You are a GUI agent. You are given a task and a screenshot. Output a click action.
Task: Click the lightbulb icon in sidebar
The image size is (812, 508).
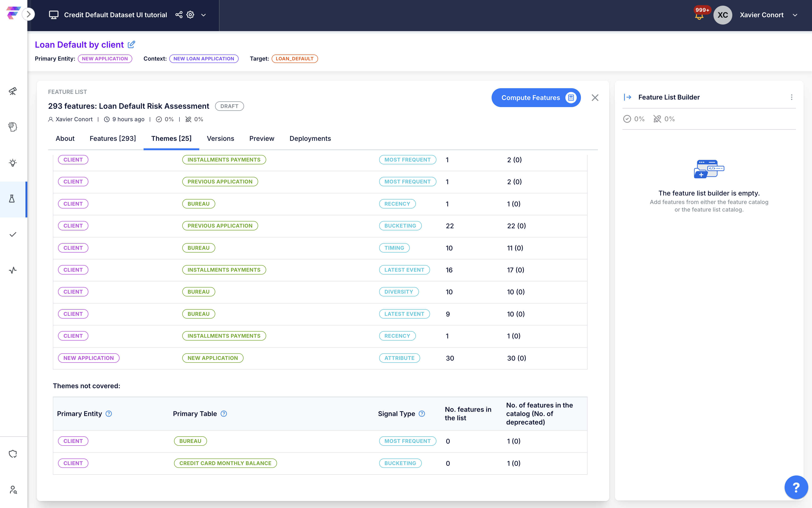click(x=13, y=163)
